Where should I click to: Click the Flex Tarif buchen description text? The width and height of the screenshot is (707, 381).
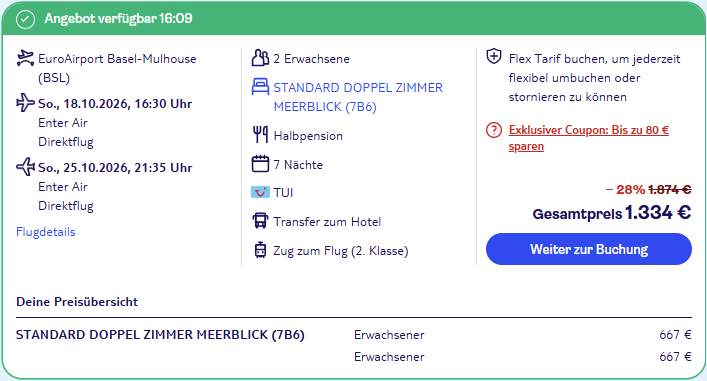pos(594,78)
